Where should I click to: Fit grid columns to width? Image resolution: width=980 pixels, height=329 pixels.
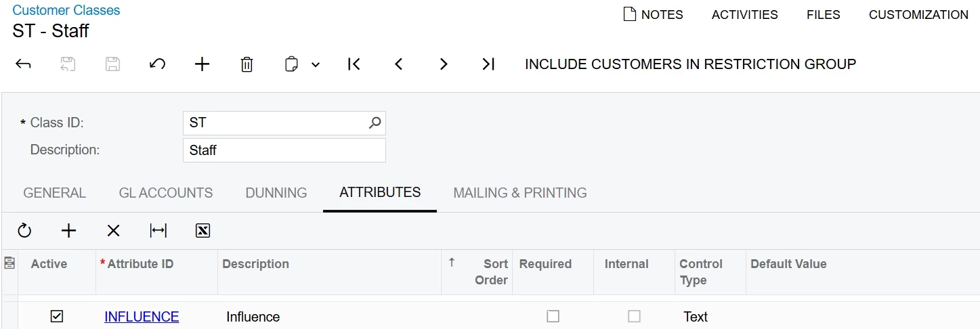click(158, 231)
